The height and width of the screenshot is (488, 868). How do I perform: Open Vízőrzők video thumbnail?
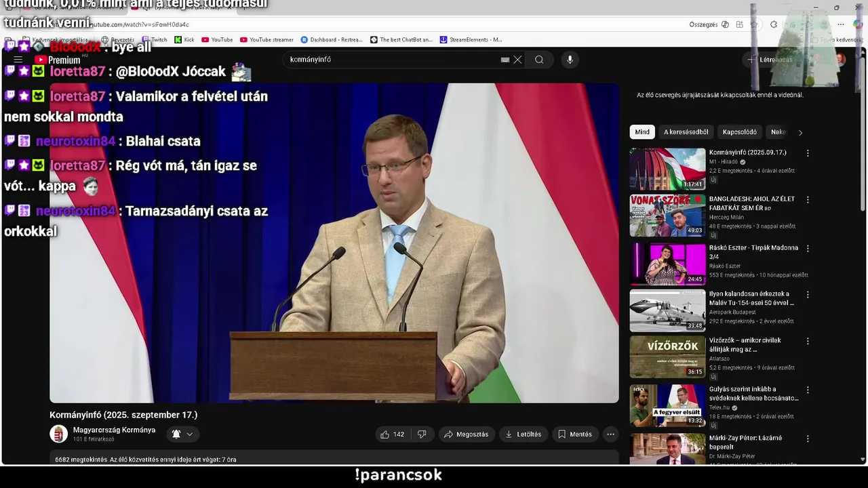point(667,357)
